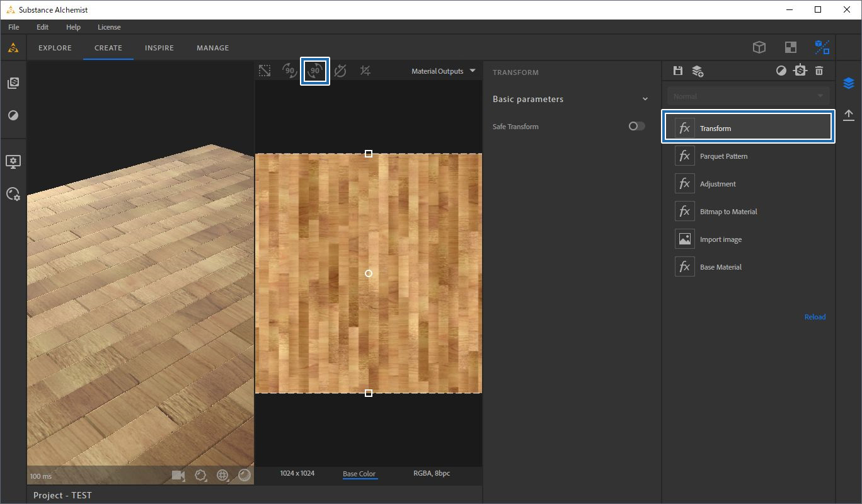Image resolution: width=862 pixels, height=504 pixels.
Task: Select the Base Color channel label
Action: click(x=359, y=474)
